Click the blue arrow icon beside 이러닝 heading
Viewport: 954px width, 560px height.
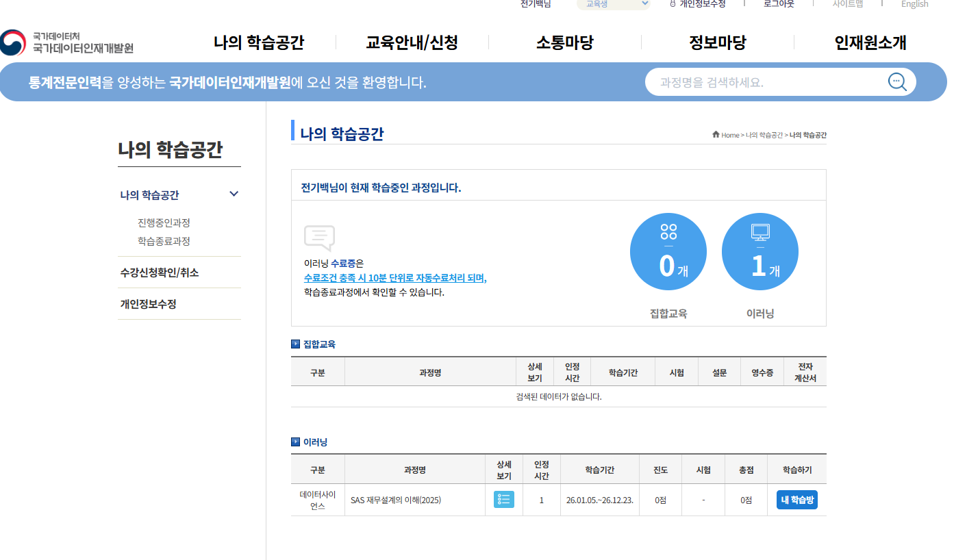pos(295,442)
